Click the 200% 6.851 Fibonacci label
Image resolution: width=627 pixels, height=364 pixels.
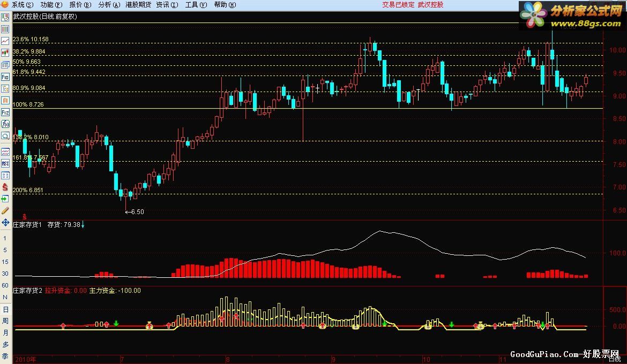coord(27,190)
